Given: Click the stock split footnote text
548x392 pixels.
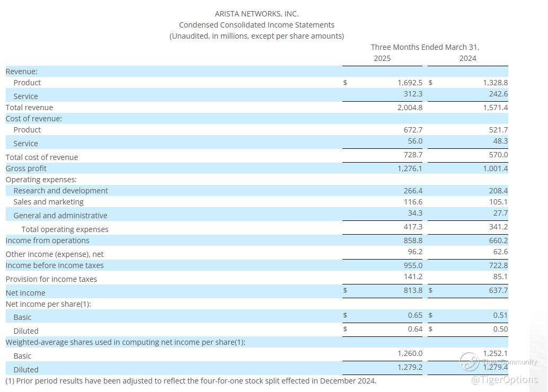Looking at the screenshot, I should click(191, 381).
